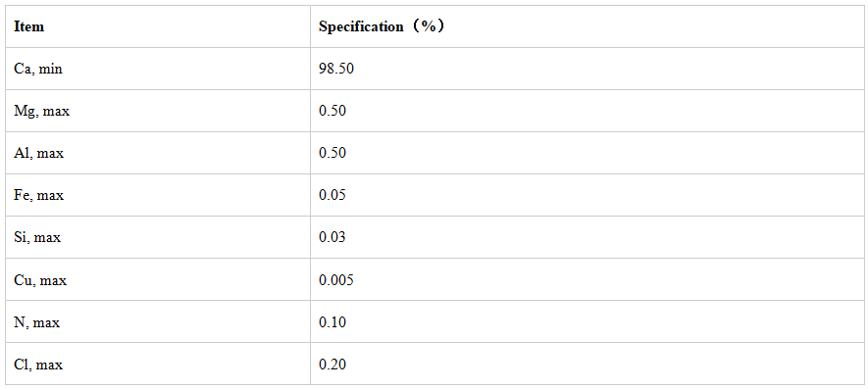The image size is (868, 390).
Task: Click the Al specification value 0.50
Action: (x=332, y=153)
